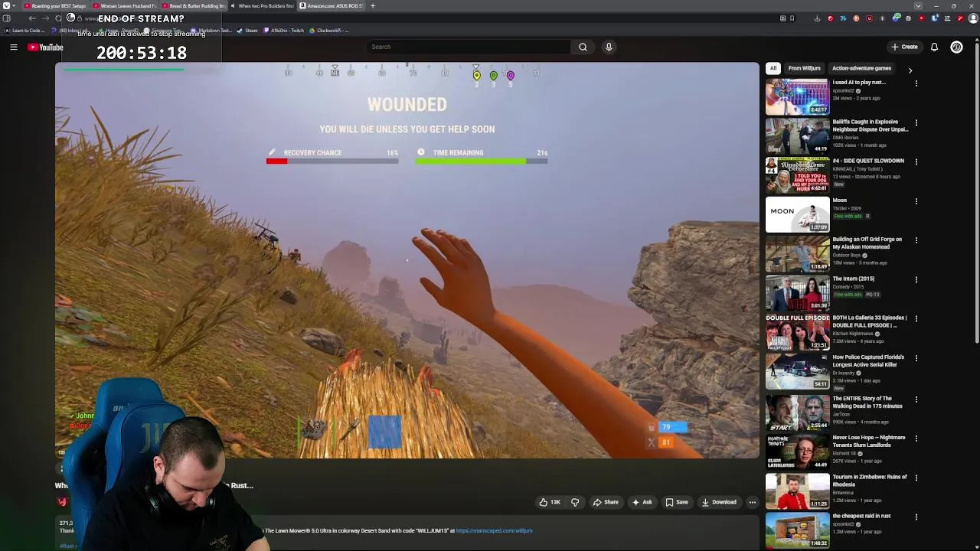The height and width of the screenshot is (551, 980).
Task: Open options for The ENTIRE Story of Walking Dead
Action: click(x=916, y=399)
